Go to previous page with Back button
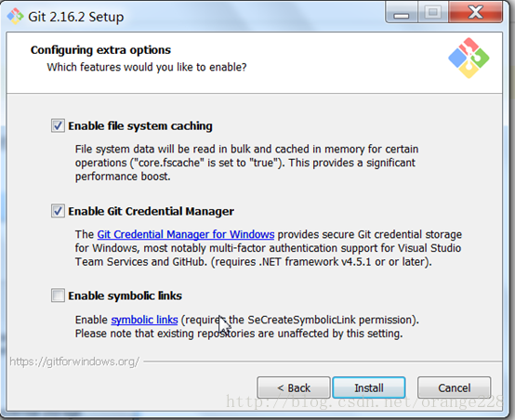Viewport: 515px width, 420px height. pyautogui.click(x=294, y=387)
